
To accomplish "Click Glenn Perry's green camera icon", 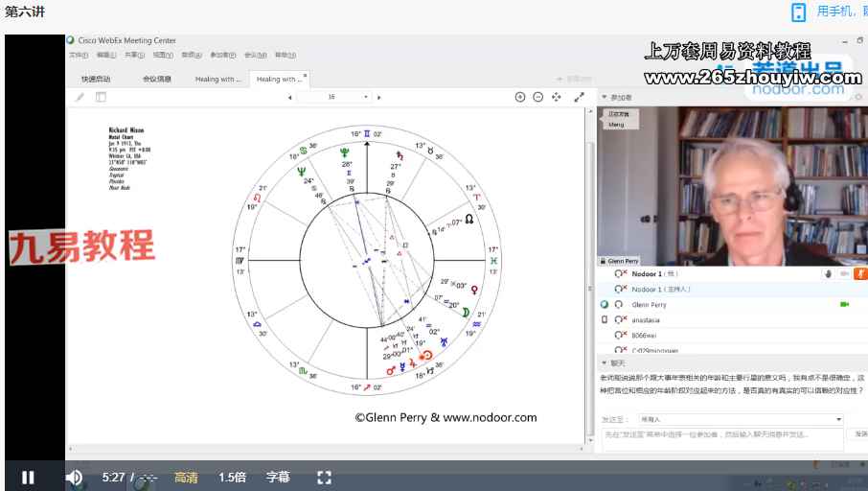I will tap(844, 304).
